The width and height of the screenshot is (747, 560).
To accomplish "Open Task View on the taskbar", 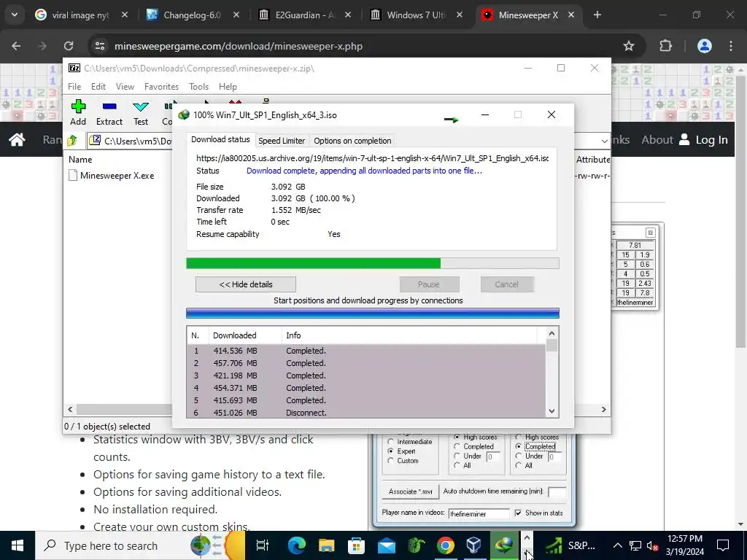I will (x=263, y=545).
